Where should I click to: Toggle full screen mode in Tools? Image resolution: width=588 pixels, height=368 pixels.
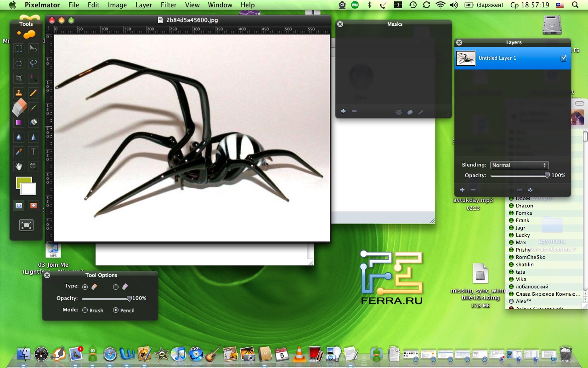(x=26, y=225)
